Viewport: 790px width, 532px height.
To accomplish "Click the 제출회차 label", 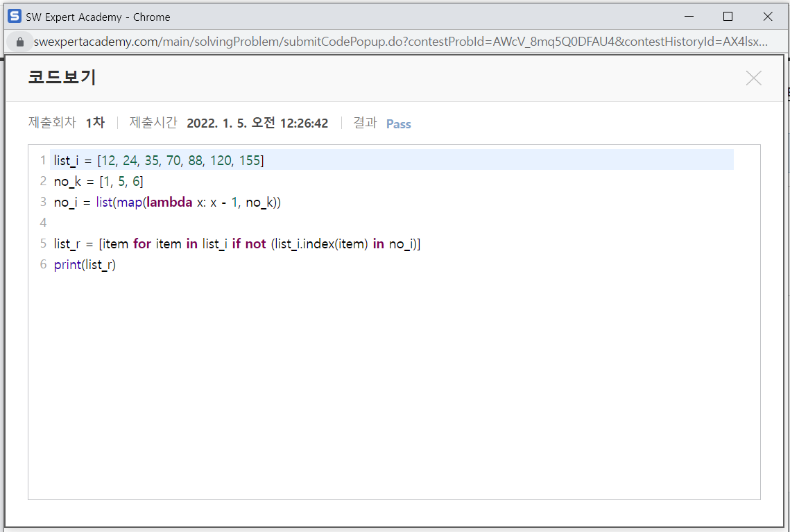I will click(x=52, y=123).
